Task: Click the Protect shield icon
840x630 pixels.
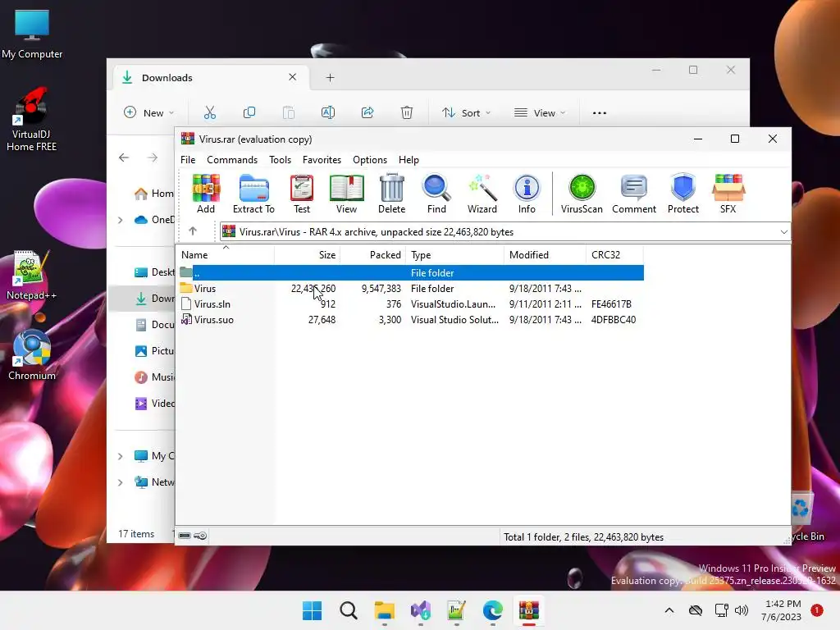Action: click(x=683, y=194)
